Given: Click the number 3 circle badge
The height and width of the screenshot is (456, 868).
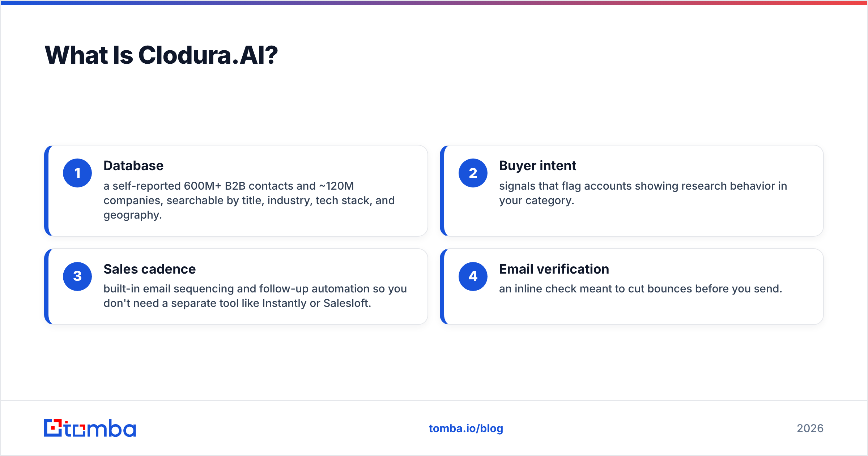Looking at the screenshot, I should [77, 276].
